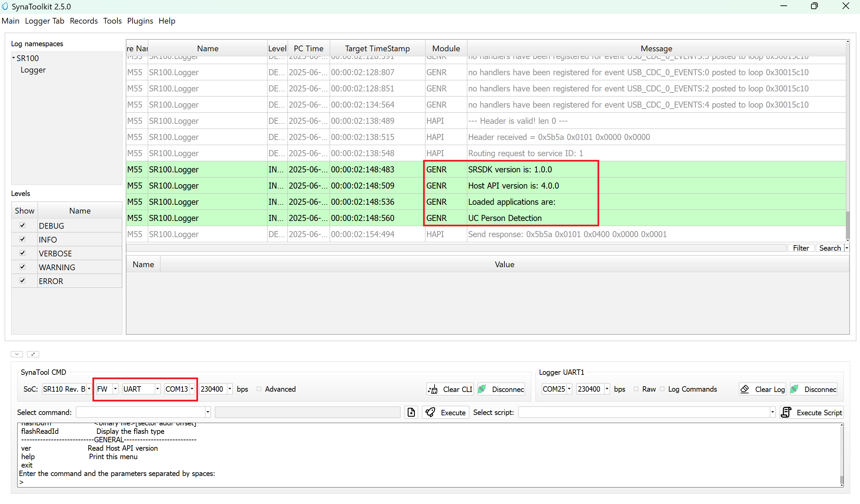Click the Disconnect plug icon for Logger UART1
The height and width of the screenshot is (504, 860).
[794, 389]
